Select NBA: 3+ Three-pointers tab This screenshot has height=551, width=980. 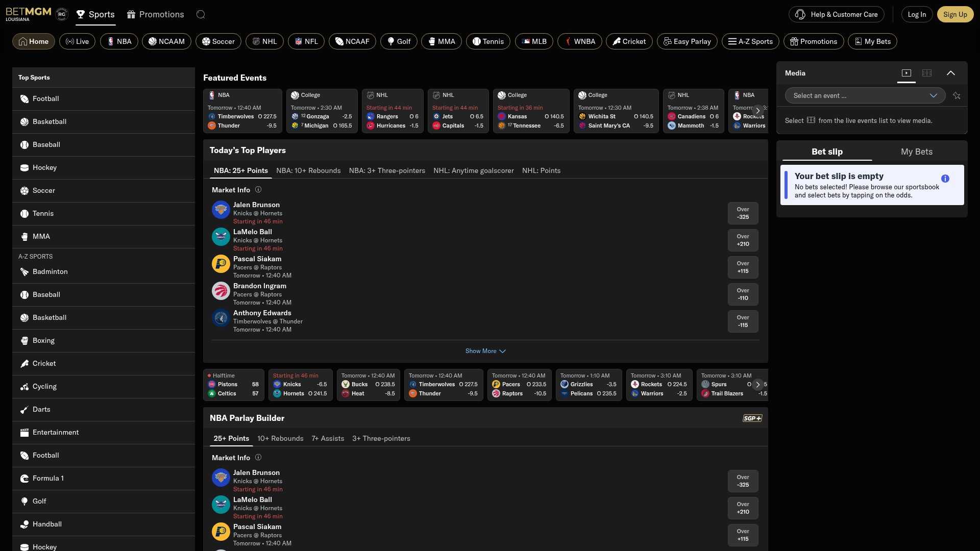coord(387,170)
